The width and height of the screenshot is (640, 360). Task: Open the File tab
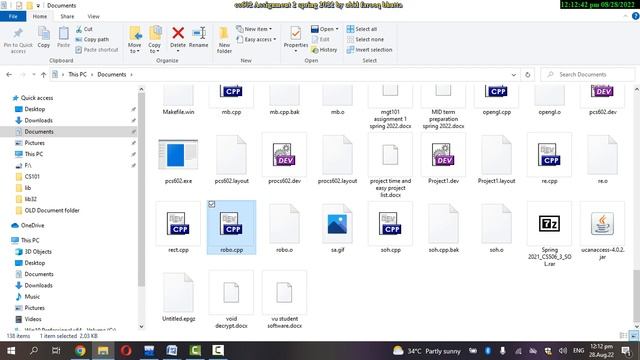13,16
